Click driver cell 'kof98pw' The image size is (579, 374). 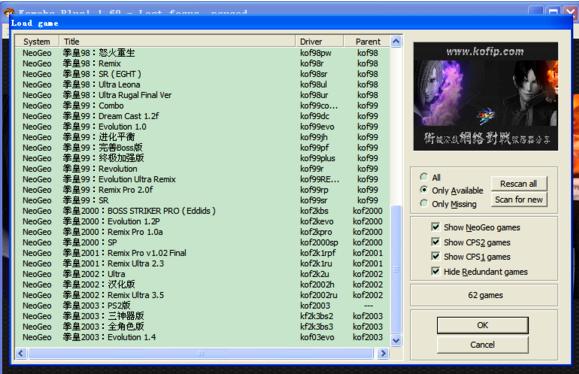(316, 53)
